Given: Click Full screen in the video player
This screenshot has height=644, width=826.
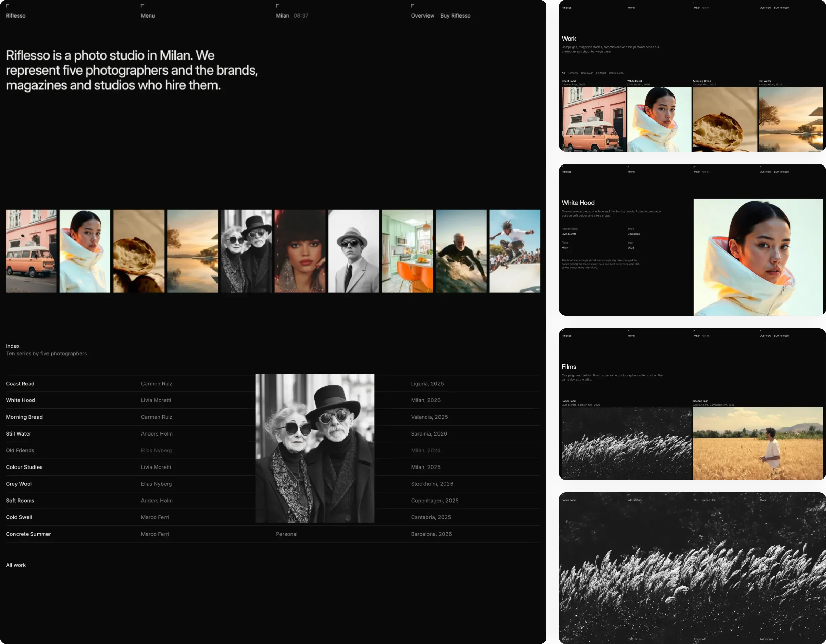Looking at the screenshot, I should (x=766, y=640).
